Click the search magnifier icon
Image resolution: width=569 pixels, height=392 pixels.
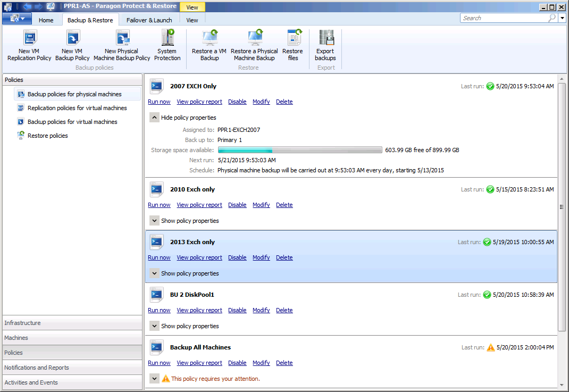[x=552, y=18]
